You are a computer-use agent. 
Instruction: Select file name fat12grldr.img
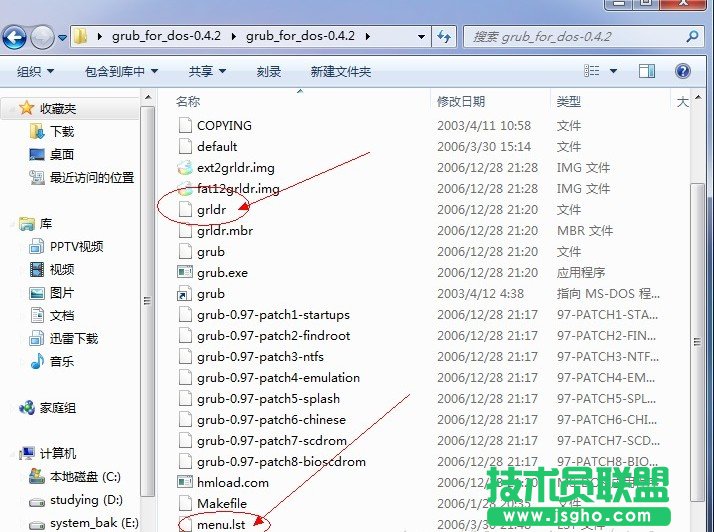pos(238,189)
